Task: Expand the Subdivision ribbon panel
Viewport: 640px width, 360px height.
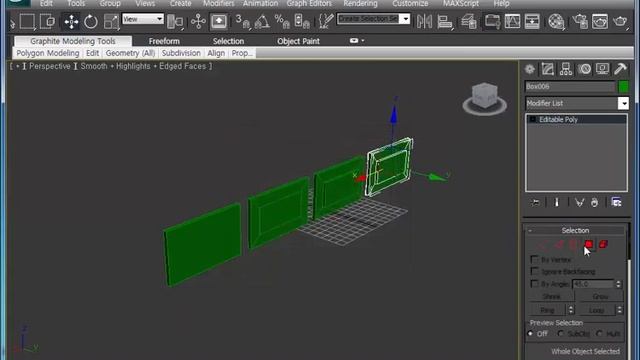Action: (x=181, y=53)
